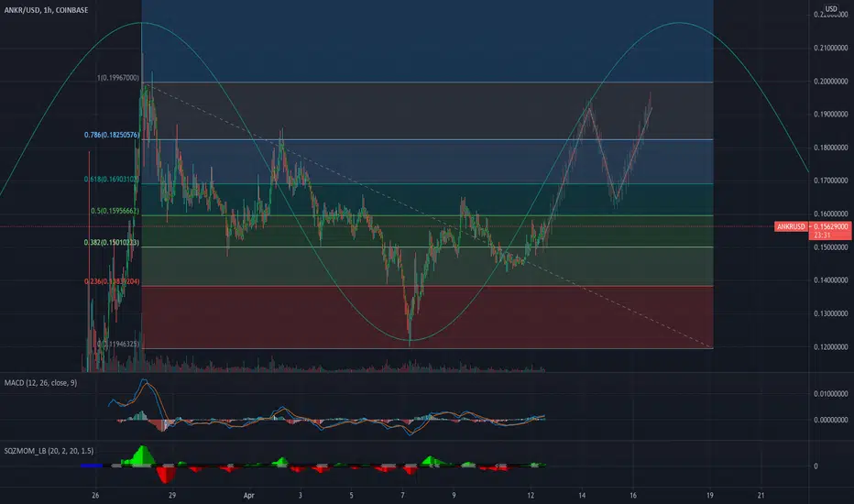Click the 19 date on time axis
Image resolution: width=854 pixels, height=504 pixels.
tap(709, 495)
